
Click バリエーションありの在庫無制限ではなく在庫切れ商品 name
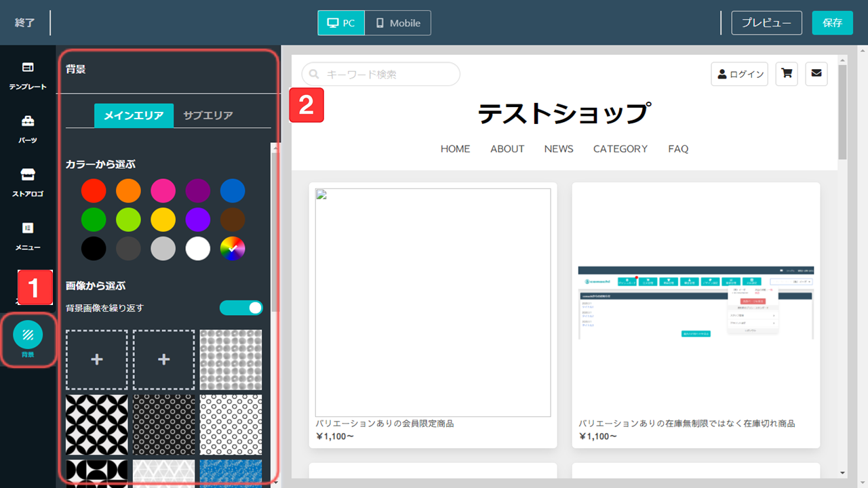click(x=687, y=424)
